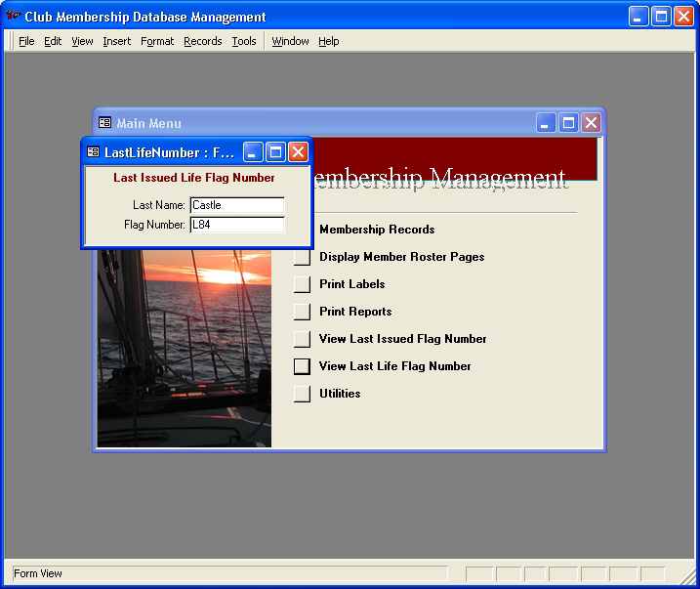Viewport: 700px width, 589px height.
Task: Close the LastLifeNumber form window
Action: [x=298, y=152]
